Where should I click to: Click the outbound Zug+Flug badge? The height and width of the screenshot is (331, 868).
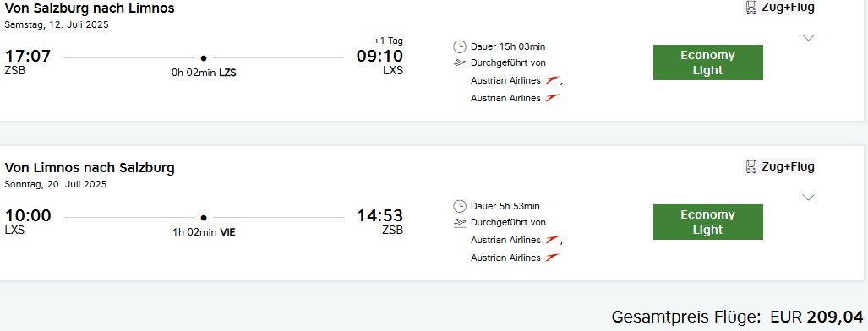click(x=779, y=8)
